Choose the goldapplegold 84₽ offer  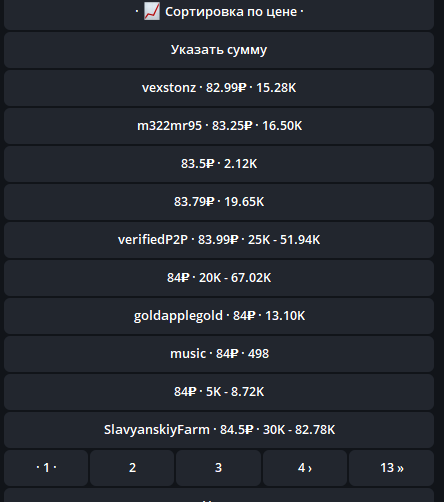point(219,316)
